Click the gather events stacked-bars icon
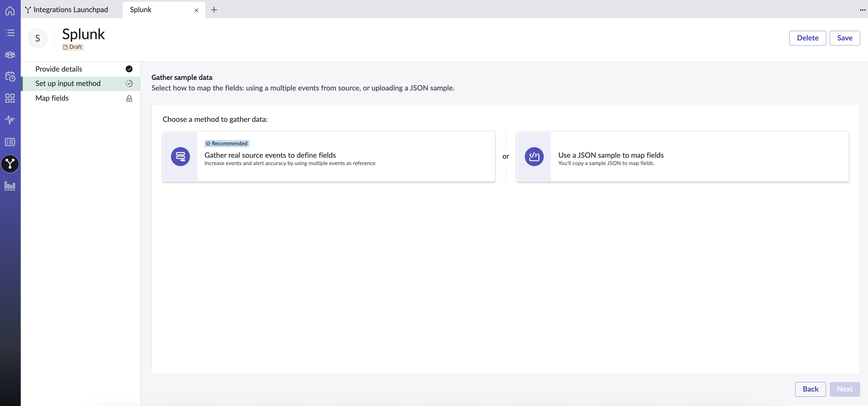Viewport: 868px width, 406px height. 180,156
